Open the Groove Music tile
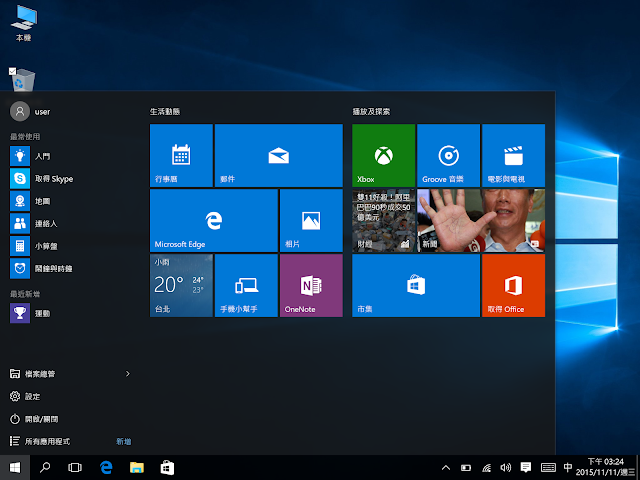This screenshot has width=640, height=480. tap(448, 156)
